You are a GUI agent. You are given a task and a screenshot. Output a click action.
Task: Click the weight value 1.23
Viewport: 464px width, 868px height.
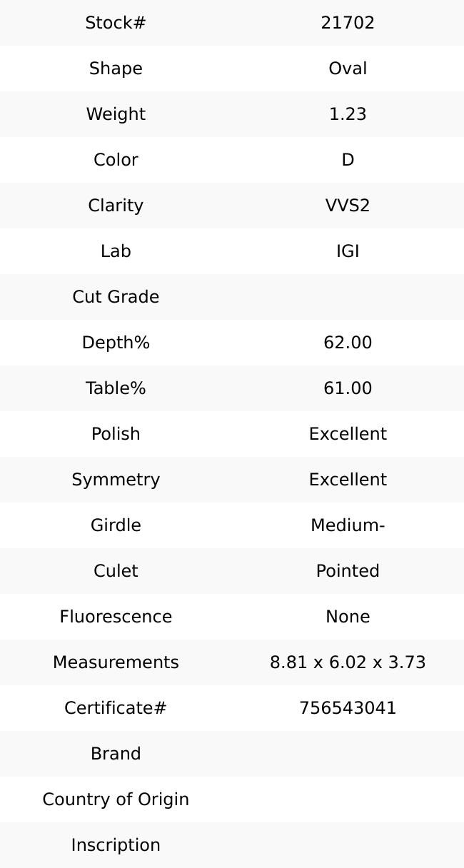pos(348,114)
